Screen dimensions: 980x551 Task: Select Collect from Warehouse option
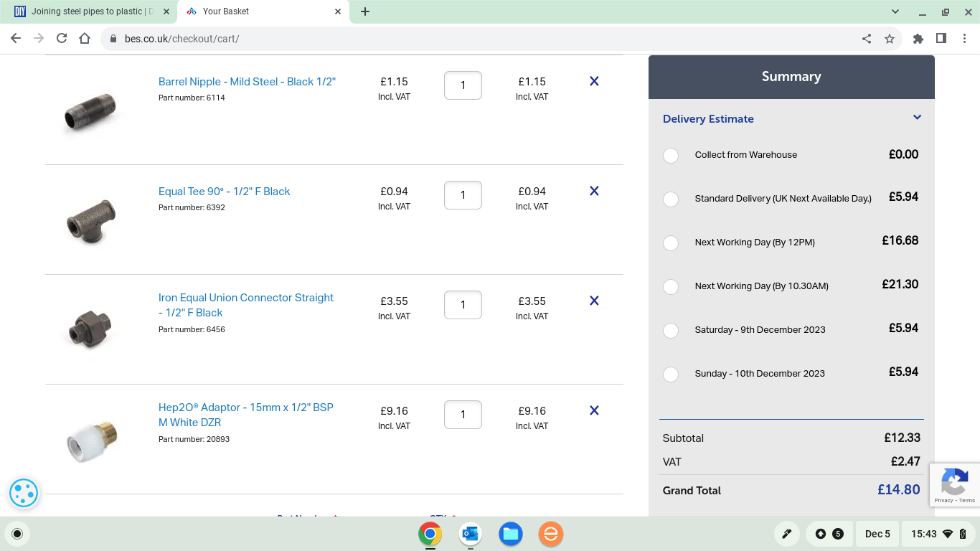pyautogui.click(x=671, y=156)
